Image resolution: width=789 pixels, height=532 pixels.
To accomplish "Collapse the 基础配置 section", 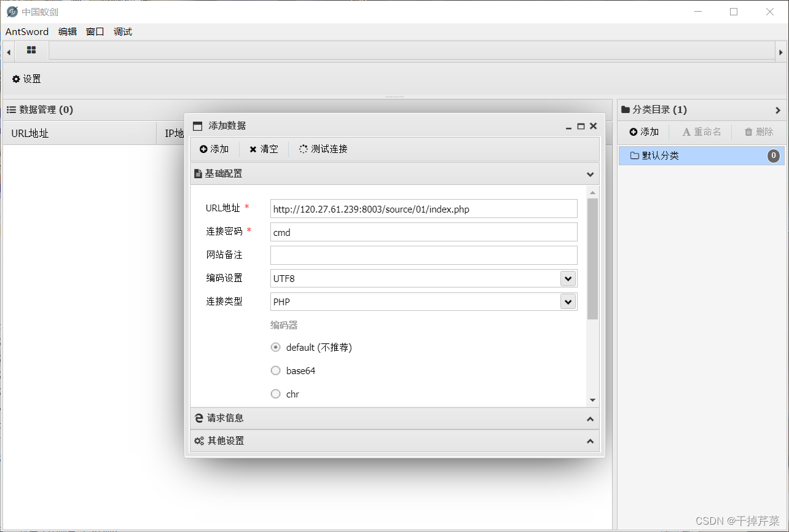I will 590,174.
